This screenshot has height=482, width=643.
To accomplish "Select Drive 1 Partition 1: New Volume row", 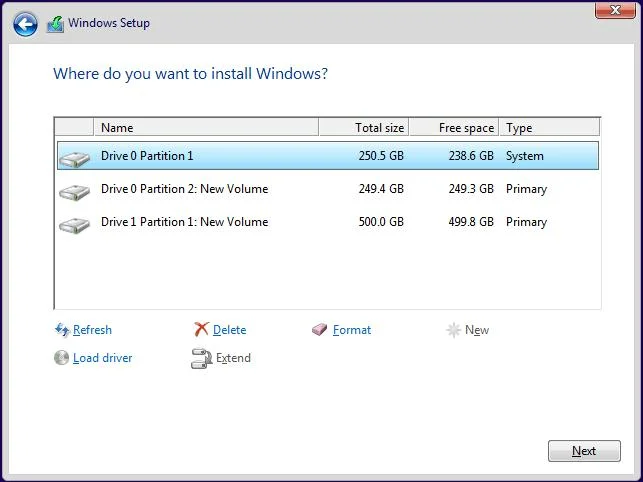I will (x=184, y=222).
